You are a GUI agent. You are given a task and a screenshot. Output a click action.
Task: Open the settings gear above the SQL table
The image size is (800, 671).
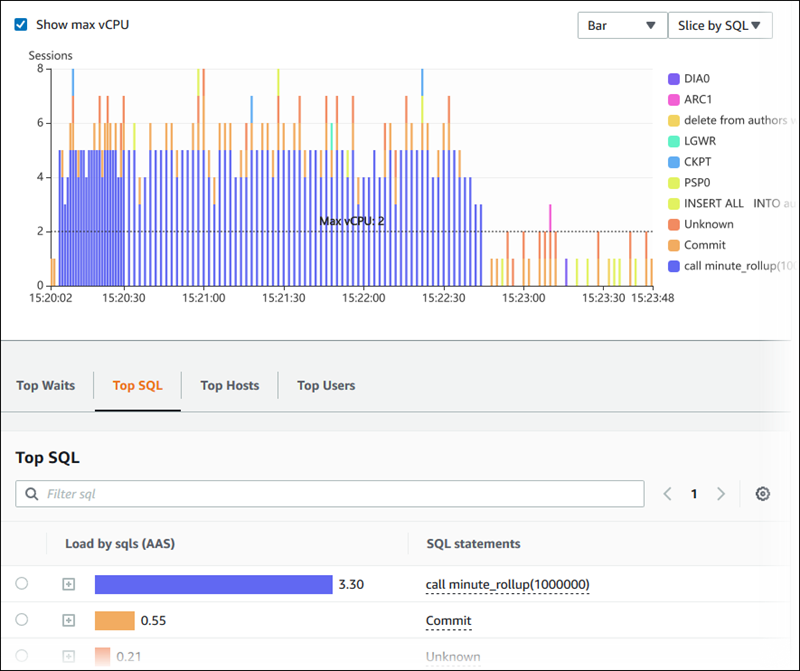click(x=763, y=494)
